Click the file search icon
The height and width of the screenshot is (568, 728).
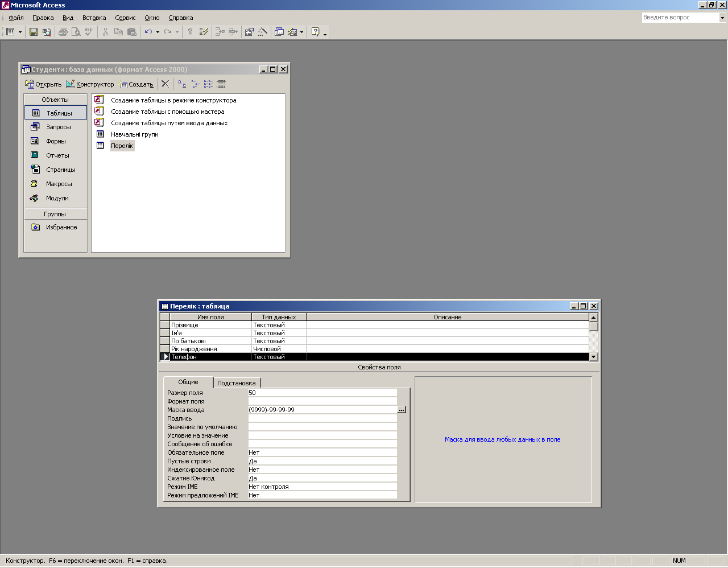[47, 32]
